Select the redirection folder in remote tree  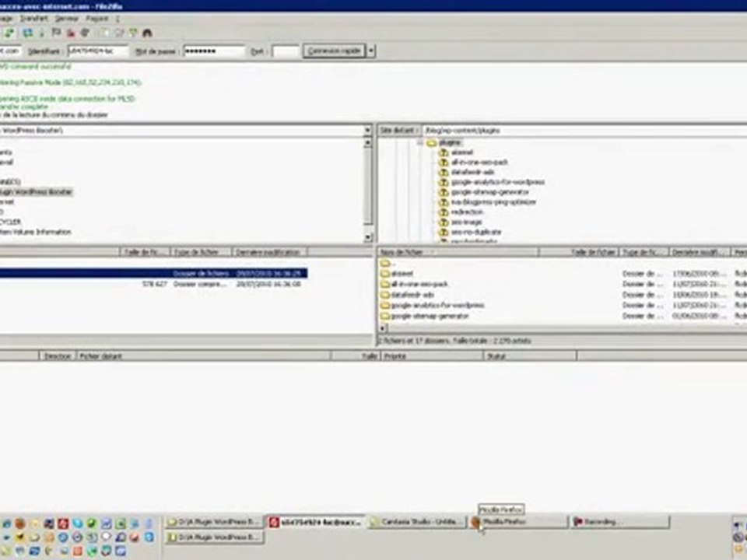(467, 212)
